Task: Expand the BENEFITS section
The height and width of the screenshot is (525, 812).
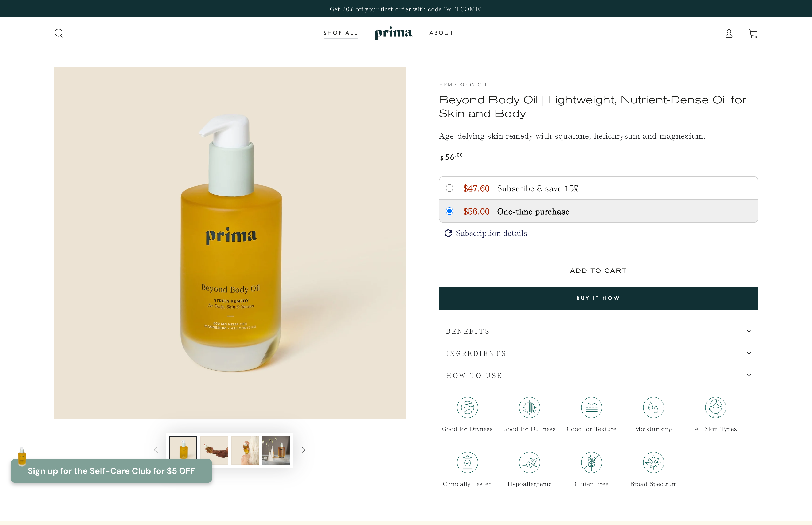Action: 598,331
